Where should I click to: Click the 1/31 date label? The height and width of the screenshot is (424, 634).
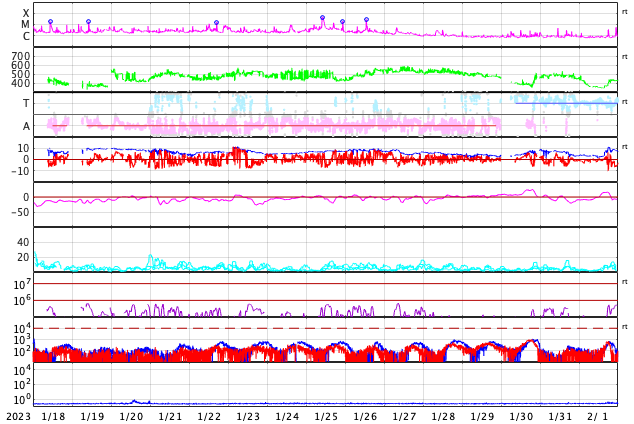pyautogui.click(x=560, y=416)
